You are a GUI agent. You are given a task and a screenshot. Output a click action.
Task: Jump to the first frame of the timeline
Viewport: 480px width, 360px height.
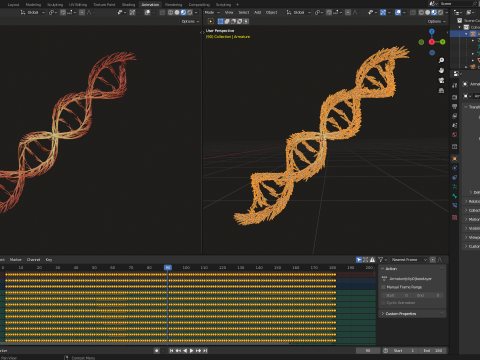(171, 351)
